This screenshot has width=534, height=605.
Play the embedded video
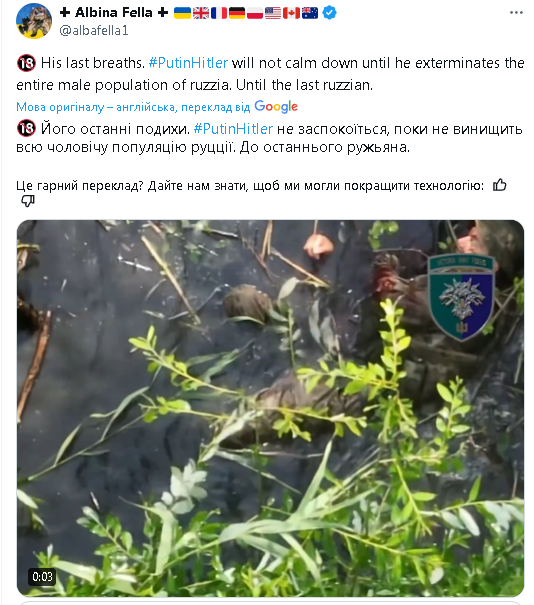pos(270,408)
